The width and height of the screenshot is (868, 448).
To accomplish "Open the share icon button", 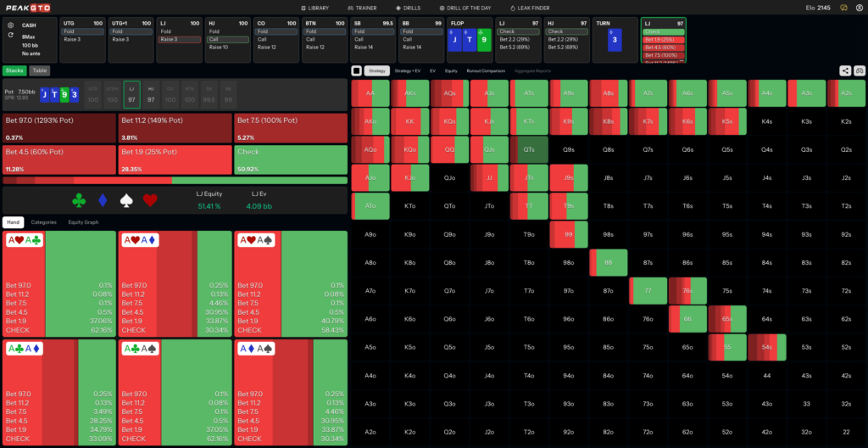I will click(845, 70).
